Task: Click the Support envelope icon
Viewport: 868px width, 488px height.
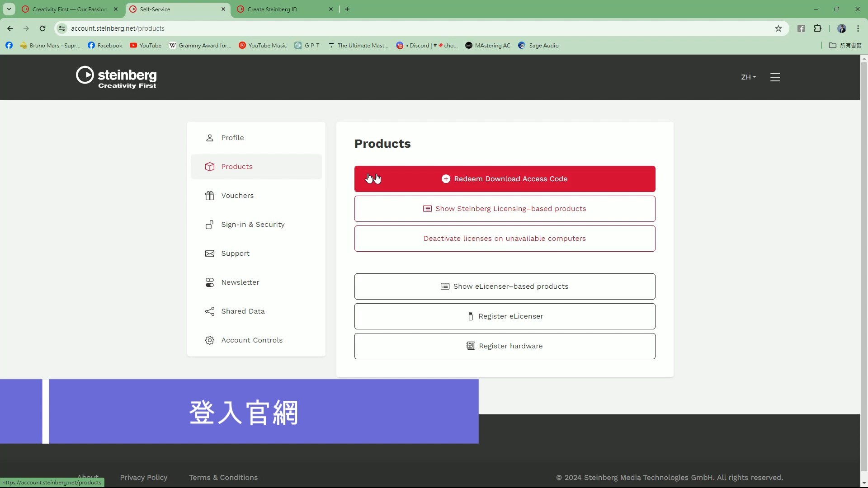Action: coord(209,253)
